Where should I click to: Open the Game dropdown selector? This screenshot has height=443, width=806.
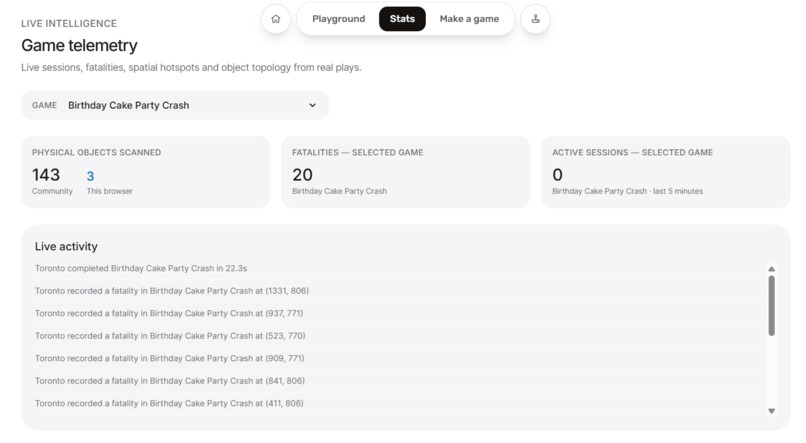[175, 105]
